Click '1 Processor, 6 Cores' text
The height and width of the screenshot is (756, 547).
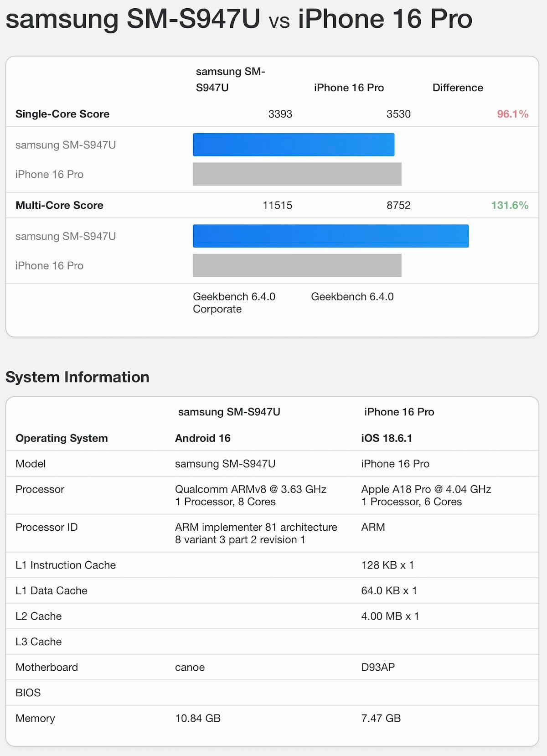pyautogui.click(x=412, y=502)
